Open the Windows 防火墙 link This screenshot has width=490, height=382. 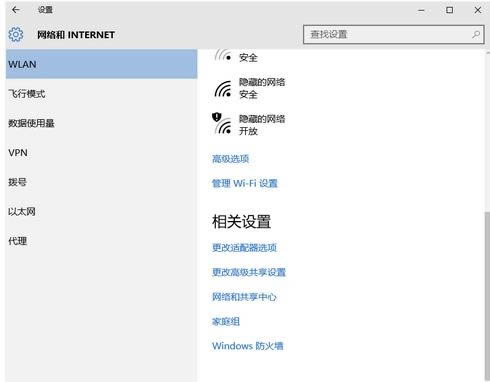[248, 346]
